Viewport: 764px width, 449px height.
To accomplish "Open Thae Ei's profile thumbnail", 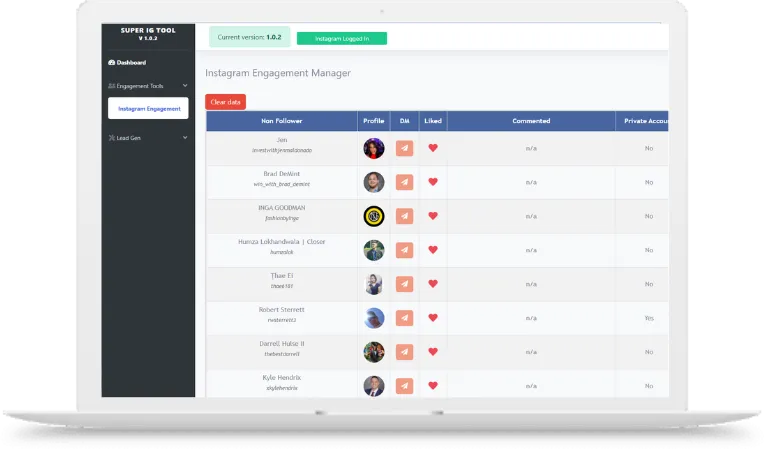I will click(374, 284).
